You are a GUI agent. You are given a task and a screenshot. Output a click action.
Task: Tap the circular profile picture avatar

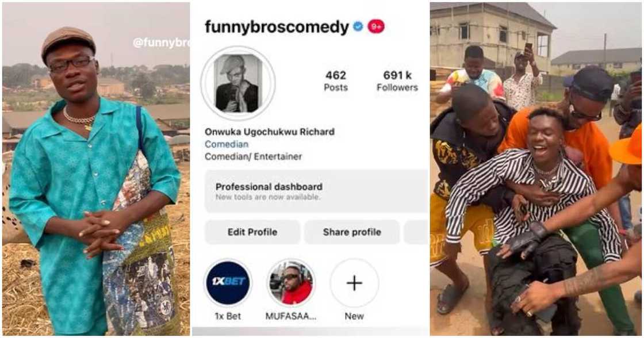coord(238,83)
